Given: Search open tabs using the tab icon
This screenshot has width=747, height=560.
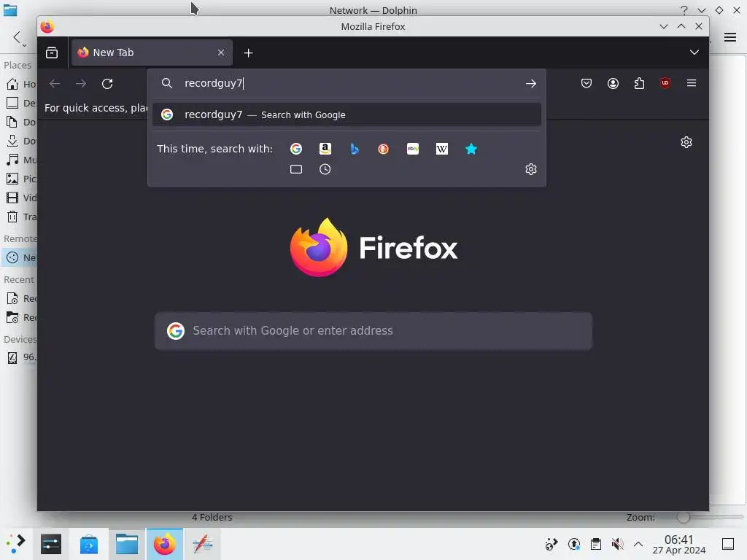Looking at the screenshot, I should point(296,169).
